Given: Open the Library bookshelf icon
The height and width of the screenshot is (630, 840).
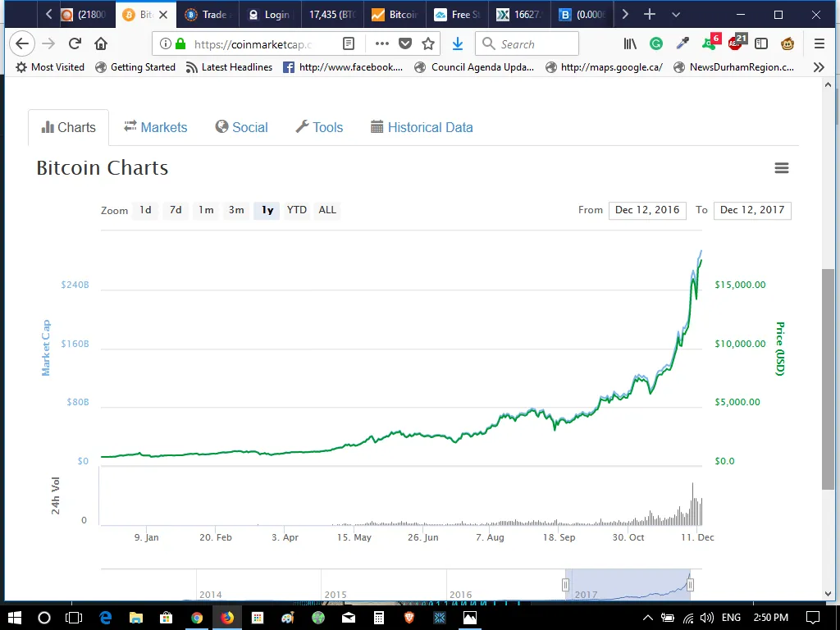Looking at the screenshot, I should pyautogui.click(x=630, y=44).
